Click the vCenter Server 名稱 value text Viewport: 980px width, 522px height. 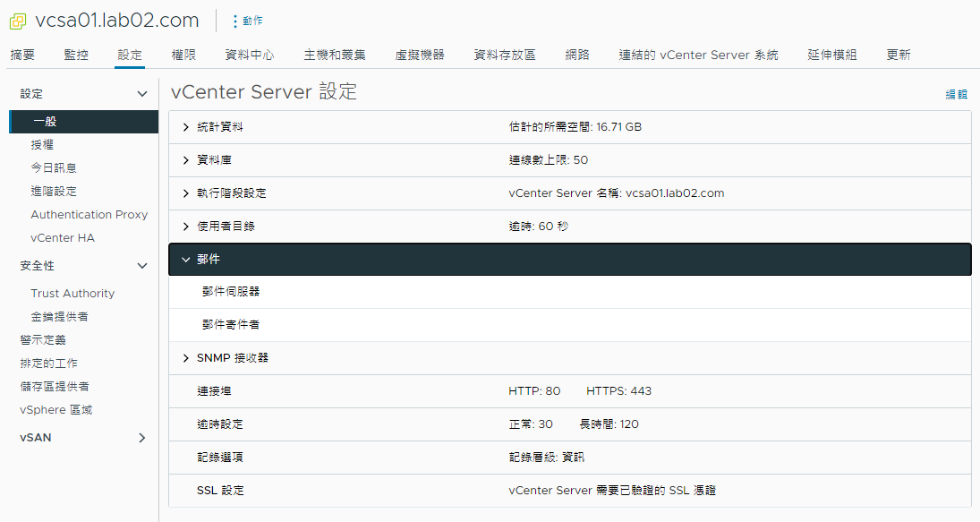(617, 193)
